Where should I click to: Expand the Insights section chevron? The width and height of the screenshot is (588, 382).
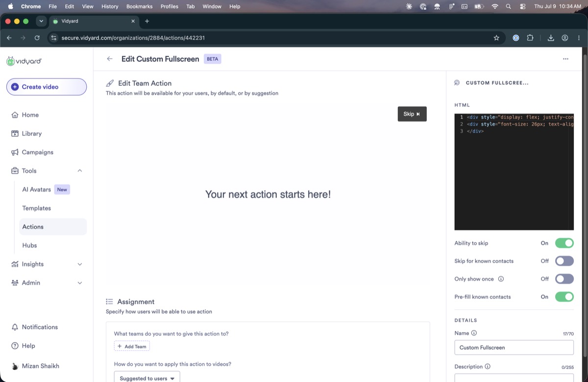[80, 264]
